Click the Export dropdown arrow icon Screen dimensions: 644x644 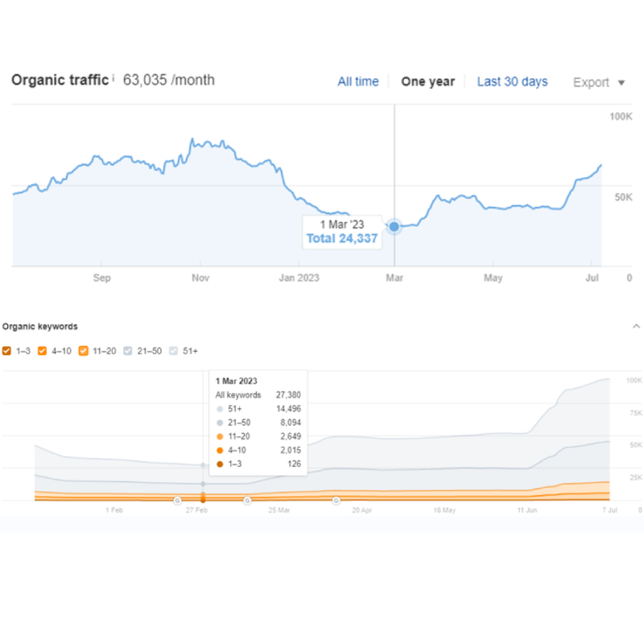(x=621, y=82)
